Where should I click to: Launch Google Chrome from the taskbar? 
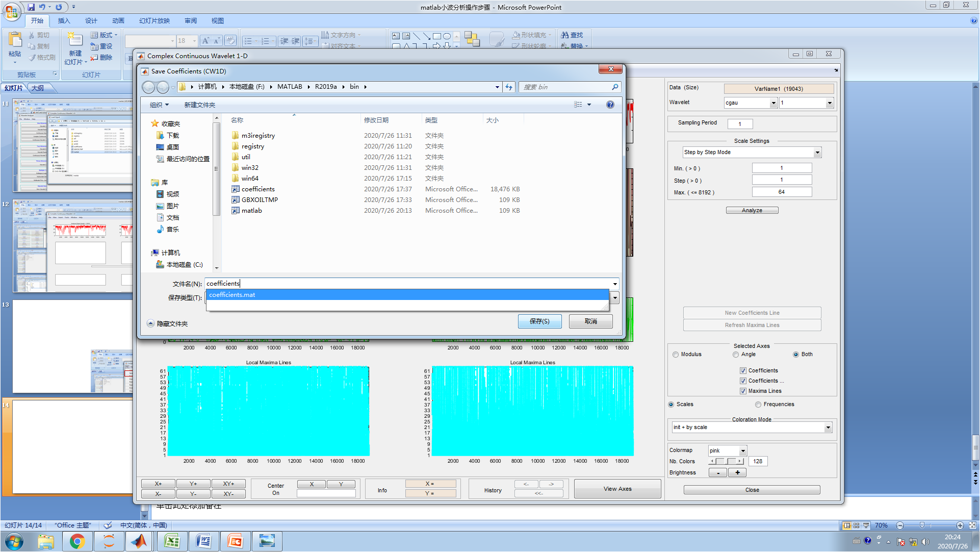tap(78, 541)
